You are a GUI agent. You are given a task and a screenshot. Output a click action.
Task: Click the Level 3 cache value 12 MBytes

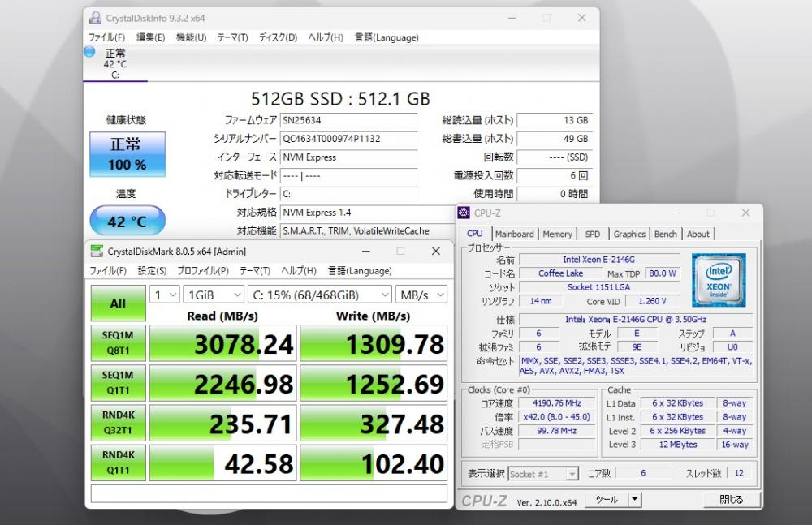pos(678,444)
